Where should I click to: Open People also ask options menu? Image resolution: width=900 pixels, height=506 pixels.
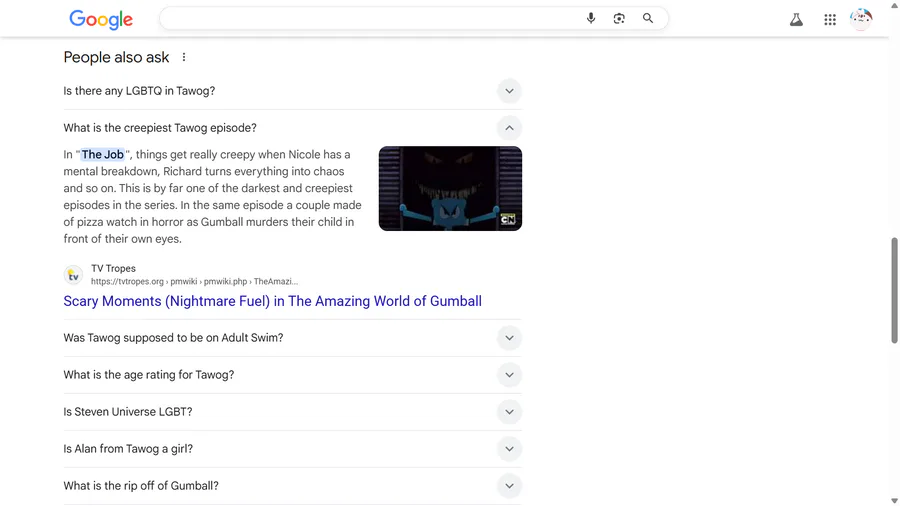click(184, 57)
